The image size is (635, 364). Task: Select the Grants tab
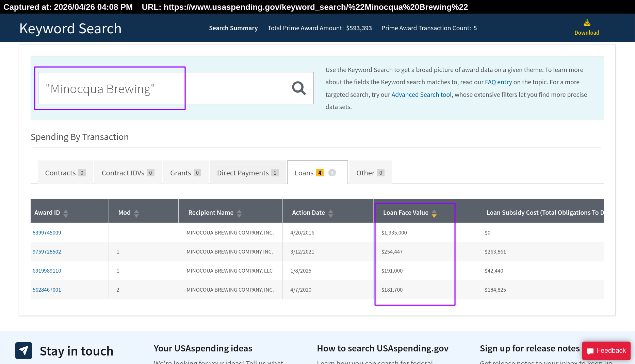185,173
